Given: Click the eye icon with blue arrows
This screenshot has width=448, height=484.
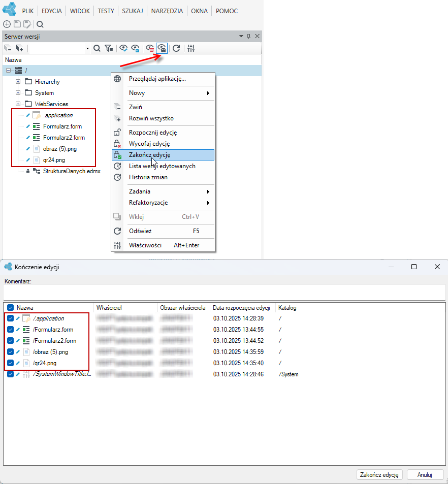Looking at the screenshot, I should (123, 48).
